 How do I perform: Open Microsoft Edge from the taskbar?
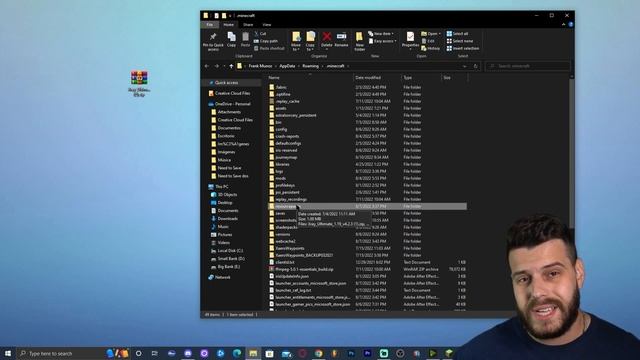237,353
